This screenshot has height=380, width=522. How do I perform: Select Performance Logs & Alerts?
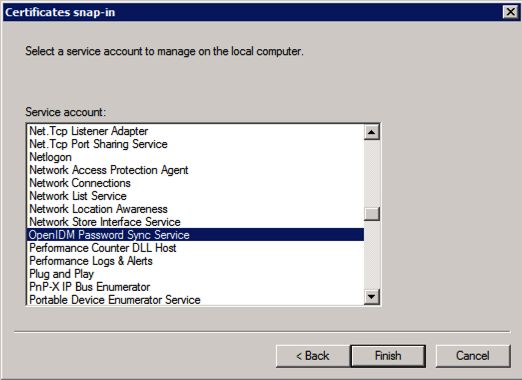(x=195, y=261)
